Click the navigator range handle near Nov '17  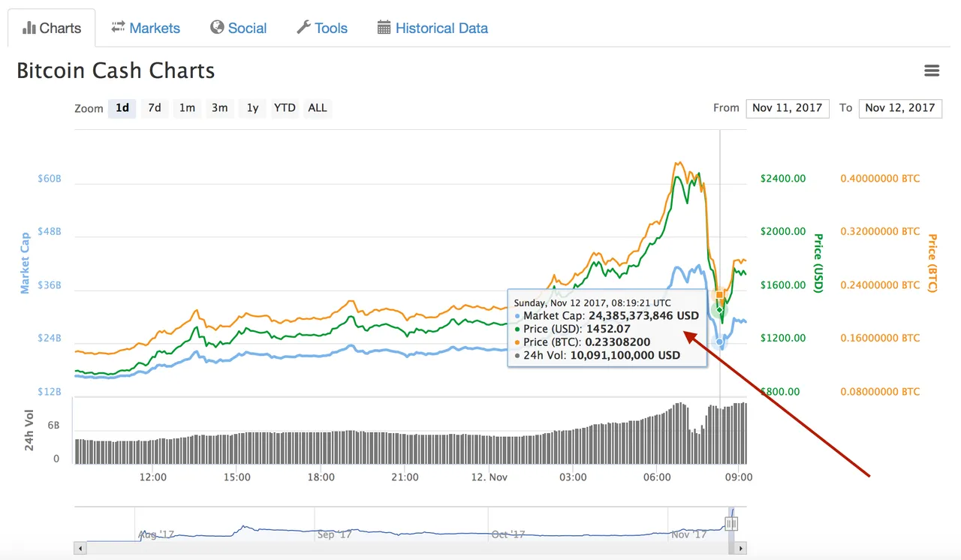731,523
